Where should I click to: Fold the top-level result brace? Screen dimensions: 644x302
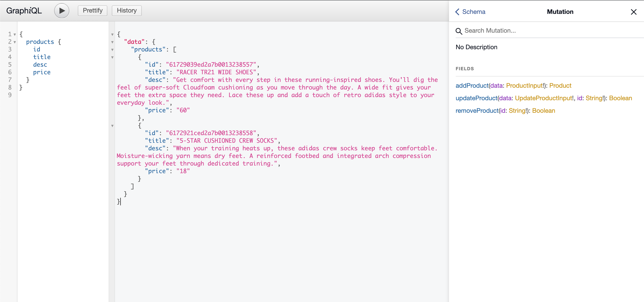[112, 34]
